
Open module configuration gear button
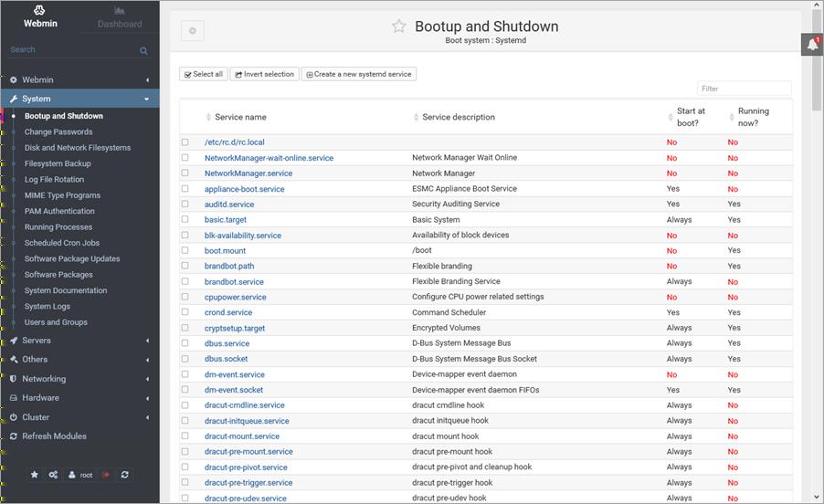tap(193, 31)
